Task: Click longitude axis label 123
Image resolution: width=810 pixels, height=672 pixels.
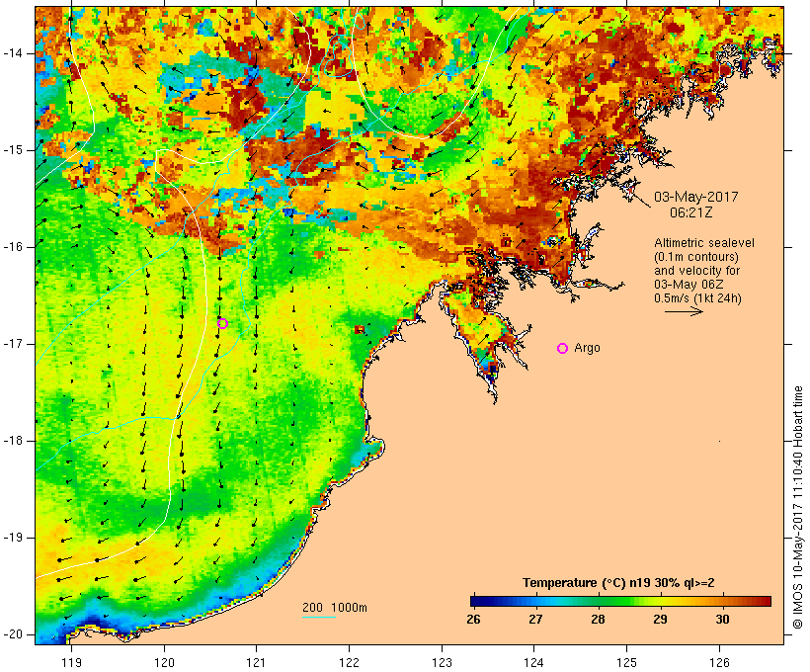Action: click(442, 662)
